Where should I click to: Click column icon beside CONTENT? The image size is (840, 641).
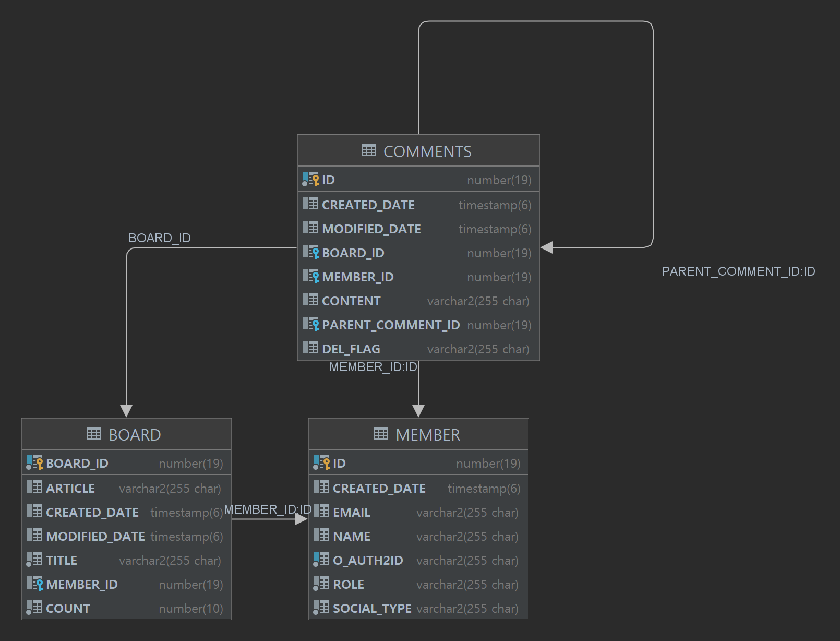[x=310, y=300]
